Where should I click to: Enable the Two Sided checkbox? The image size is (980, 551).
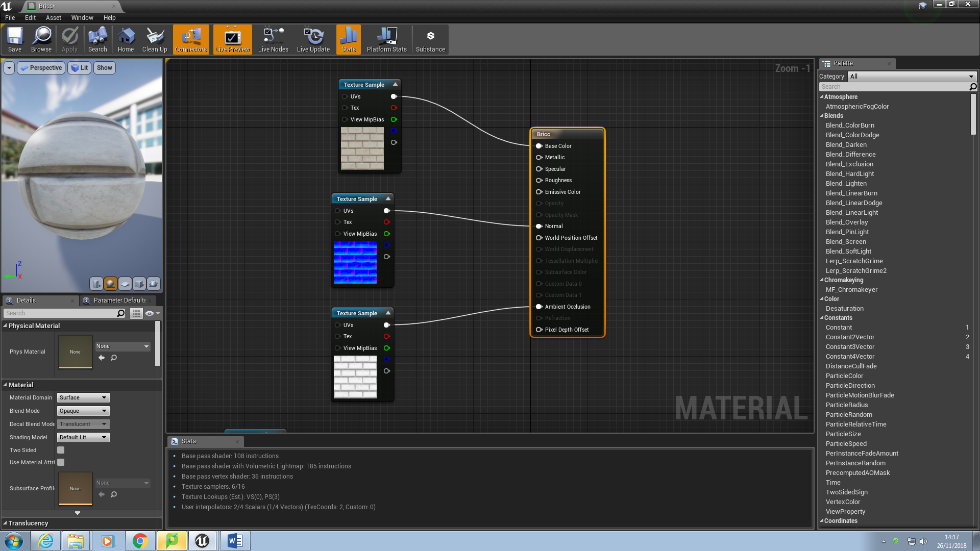pyautogui.click(x=61, y=450)
